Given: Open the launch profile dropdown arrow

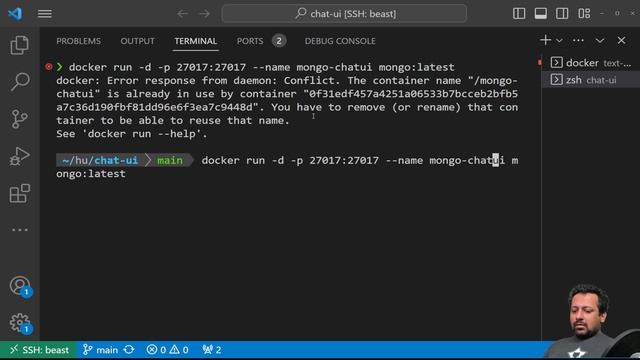Looking at the screenshot, I should pyautogui.click(x=560, y=40).
